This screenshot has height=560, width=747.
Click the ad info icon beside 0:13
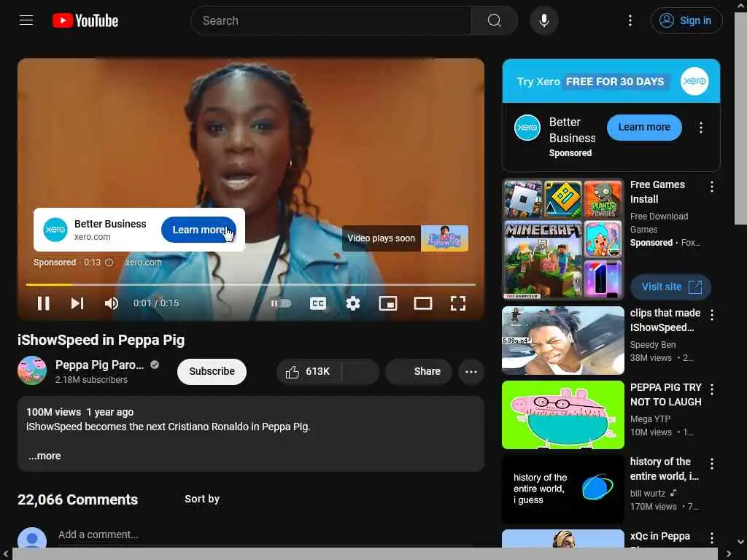click(109, 262)
